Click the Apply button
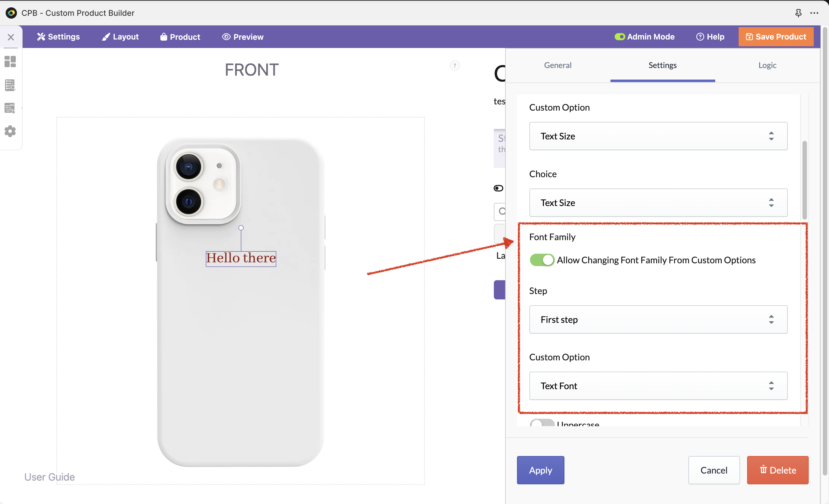 pos(540,470)
